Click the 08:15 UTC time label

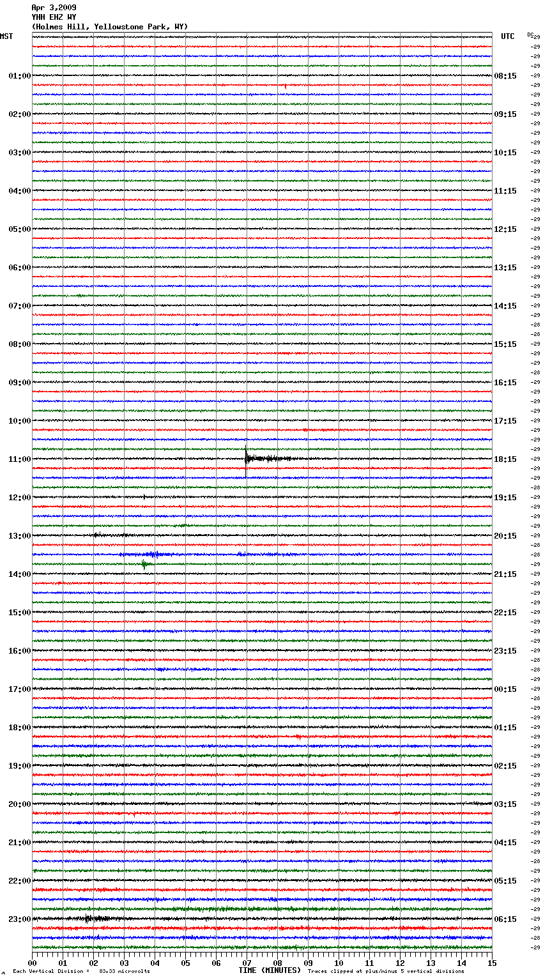click(505, 76)
